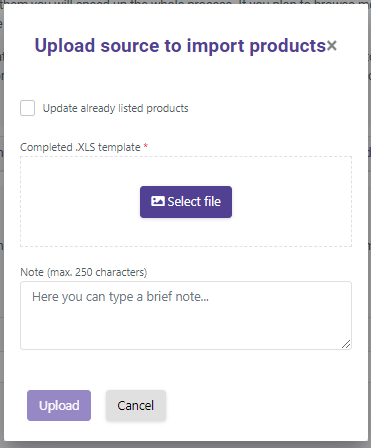Enable the Update already listed products checkbox
The height and width of the screenshot is (448, 371).
[x=27, y=108]
